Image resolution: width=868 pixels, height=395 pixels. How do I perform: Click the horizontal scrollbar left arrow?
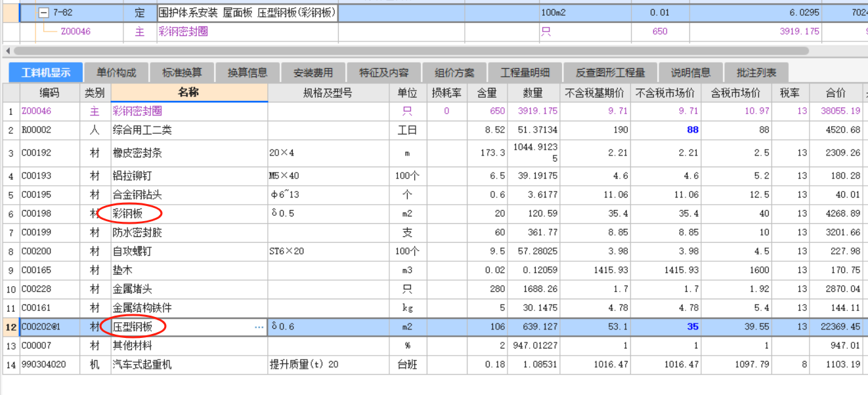click(8, 51)
